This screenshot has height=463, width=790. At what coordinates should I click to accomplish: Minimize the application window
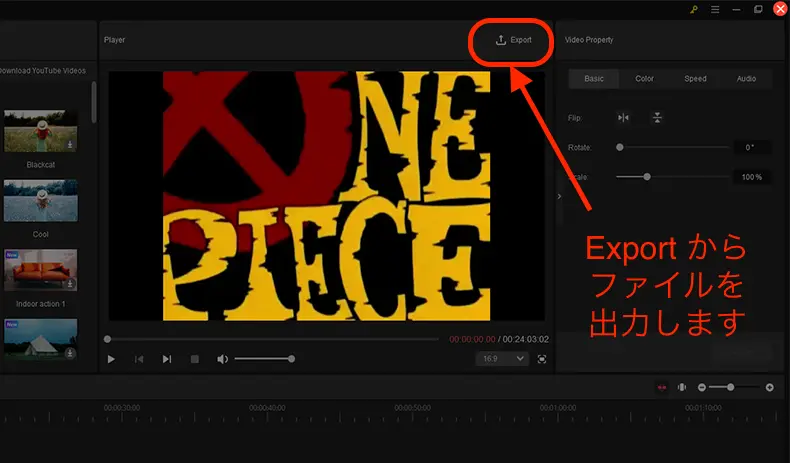(x=736, y=10)
